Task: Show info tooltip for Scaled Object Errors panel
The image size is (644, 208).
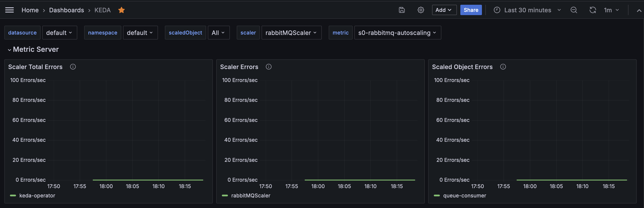Action: pos(503,67)
